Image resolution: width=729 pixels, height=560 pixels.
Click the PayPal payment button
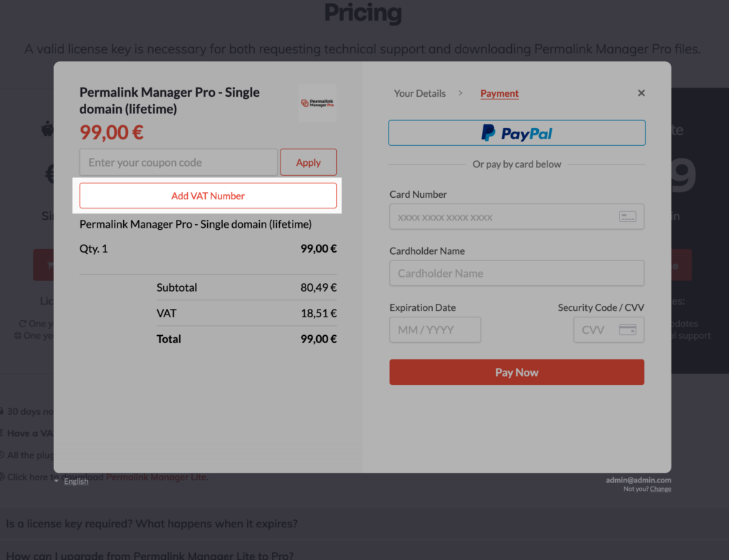click(x=517, y=133)
